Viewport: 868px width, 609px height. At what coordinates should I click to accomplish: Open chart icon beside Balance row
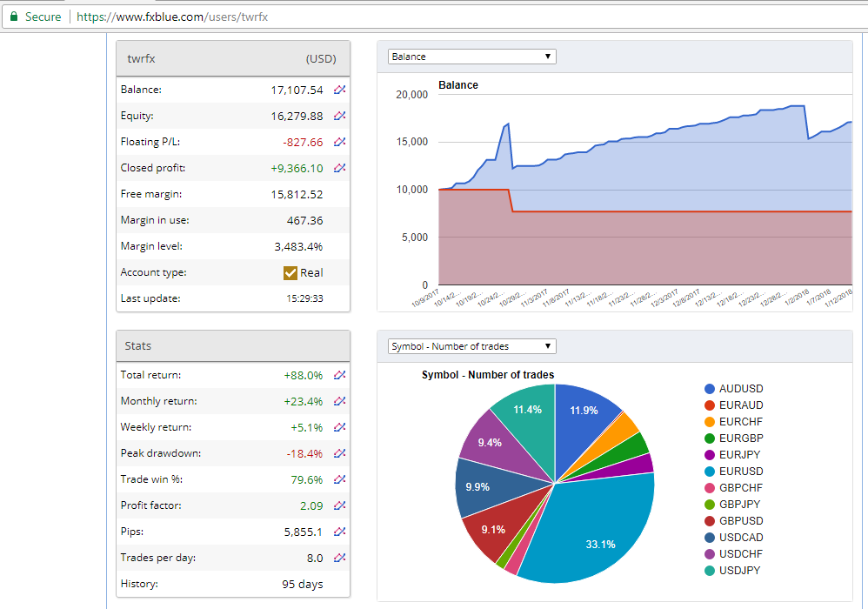[x=339, y=89]
